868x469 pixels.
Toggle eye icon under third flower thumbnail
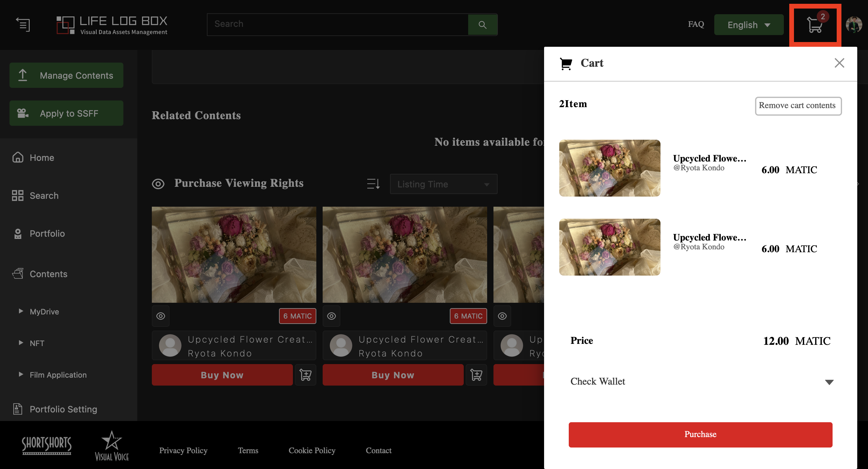(x=502, y=316)
